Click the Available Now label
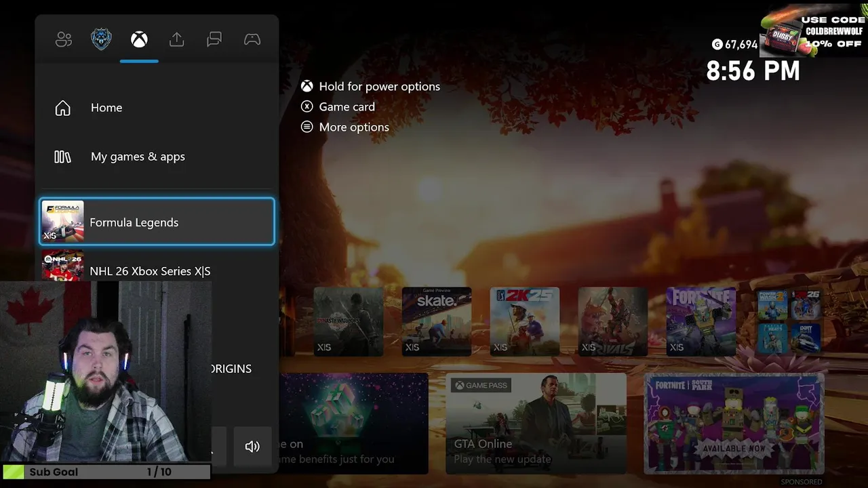The width and height of the screenshot is (868, 488). 736,449
